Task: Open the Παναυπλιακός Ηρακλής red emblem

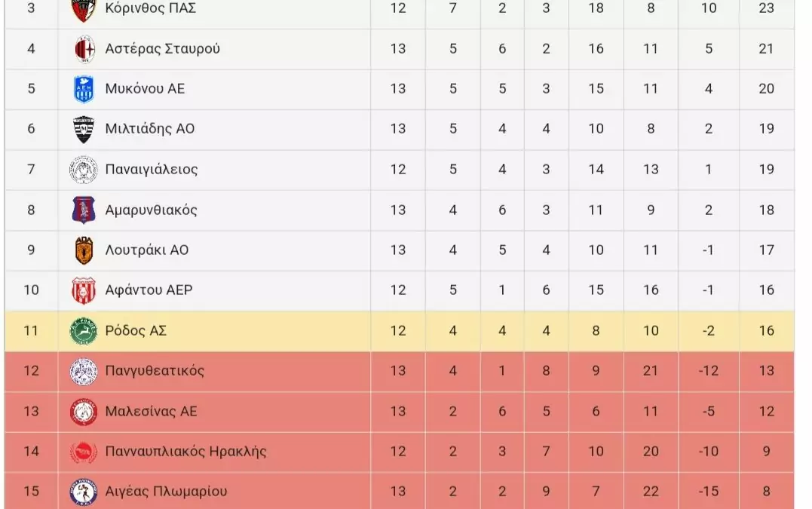Action: tap(84, 452)
